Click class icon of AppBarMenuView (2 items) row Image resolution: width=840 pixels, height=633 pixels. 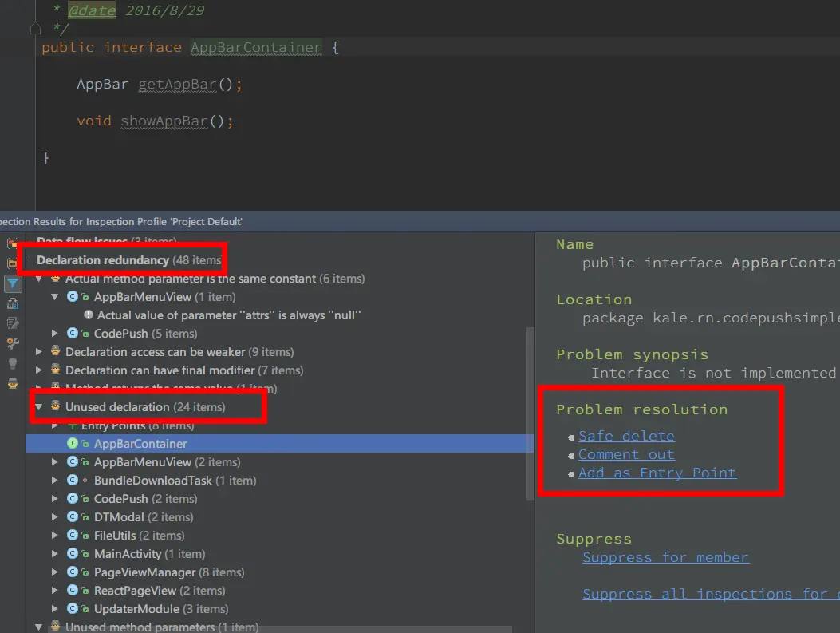tap(73, 461)
